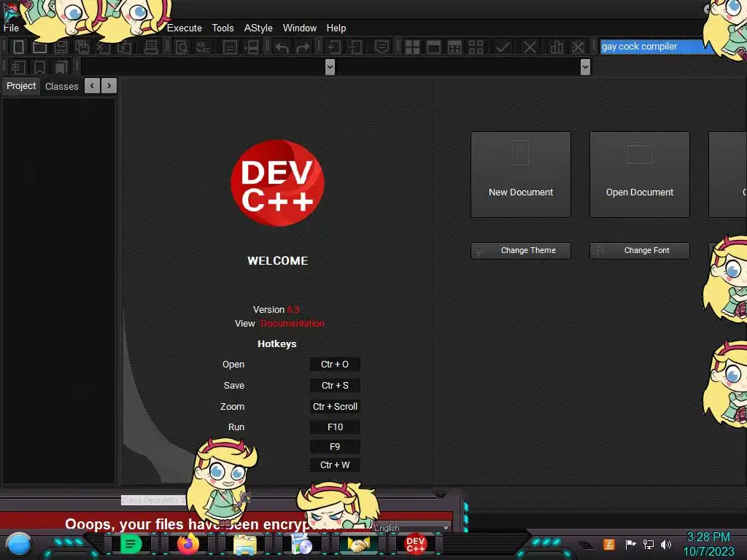This screenshot has width=747, height=560.
Task: Click the F10 run hotkey box
Action: click(335, 427)
